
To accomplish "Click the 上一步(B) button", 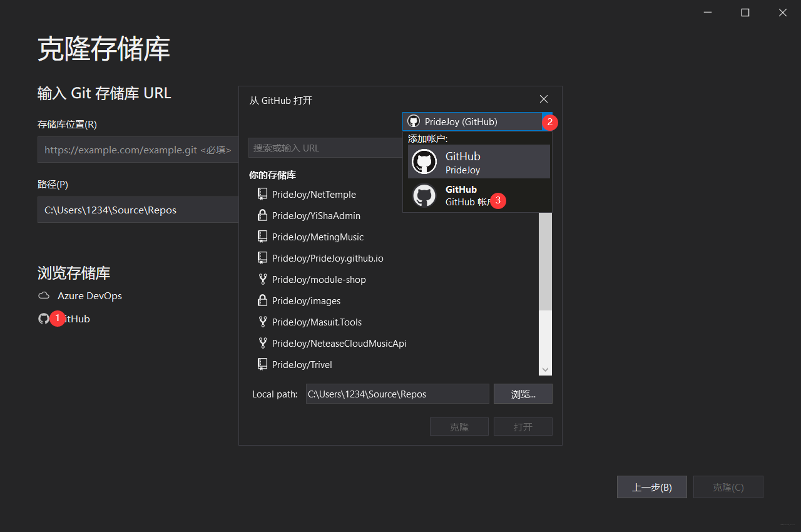I will click(652, 487).
